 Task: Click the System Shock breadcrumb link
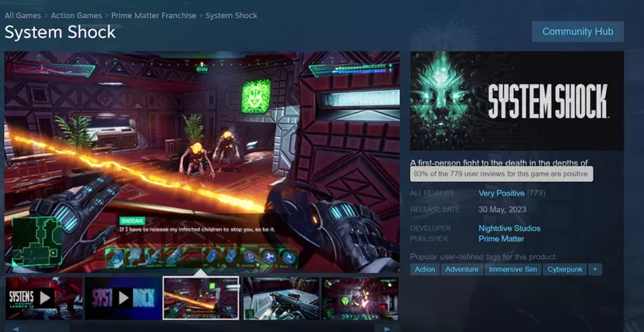click(x=231, y=15)
